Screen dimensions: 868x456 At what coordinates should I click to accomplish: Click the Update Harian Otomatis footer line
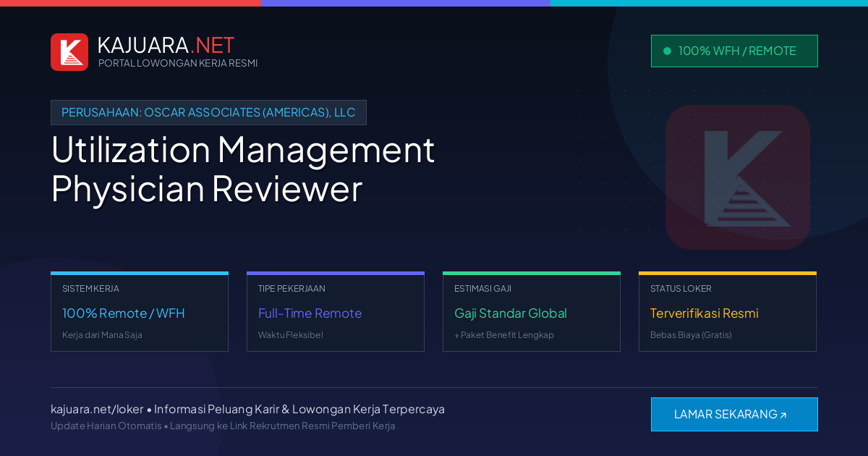point(223,426)
